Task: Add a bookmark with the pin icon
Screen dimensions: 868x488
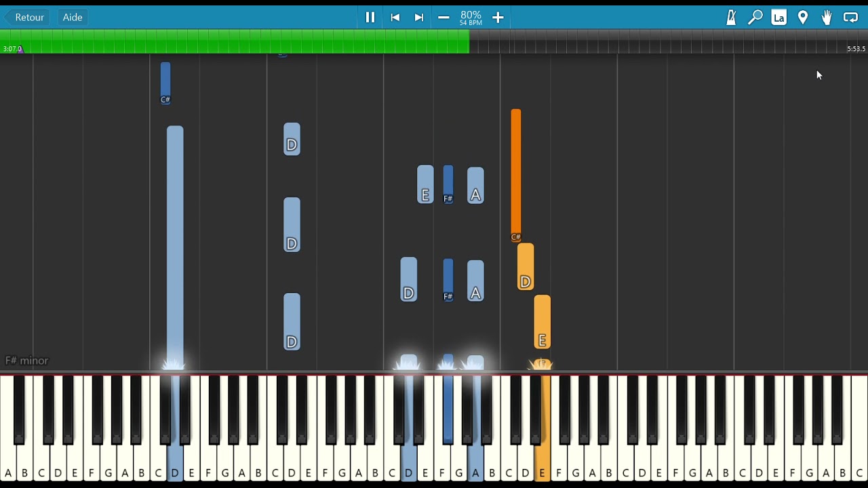Action: coord(803,18)
